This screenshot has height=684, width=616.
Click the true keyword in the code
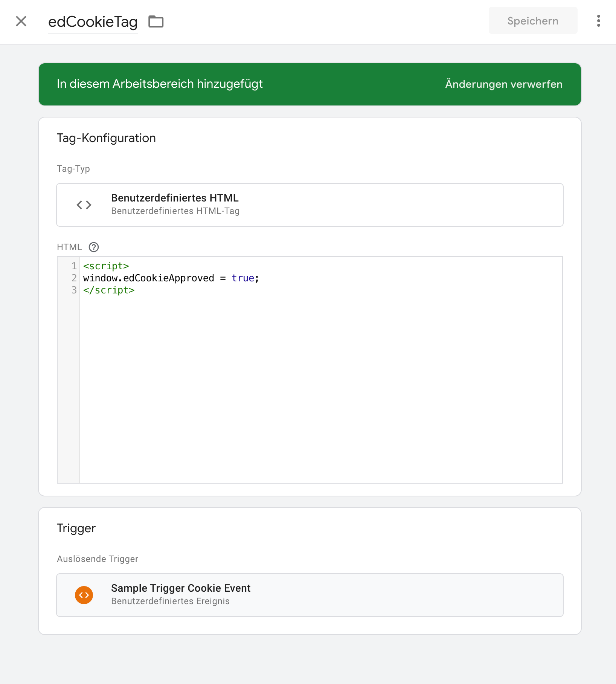(243, 278)
